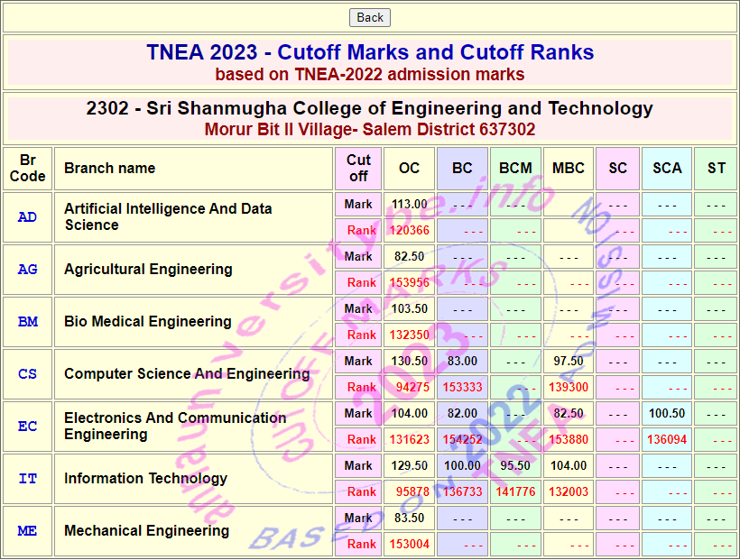Click IT MBC rank 132003
Viewport: 740px width, 560px height.
click(569, 492)
